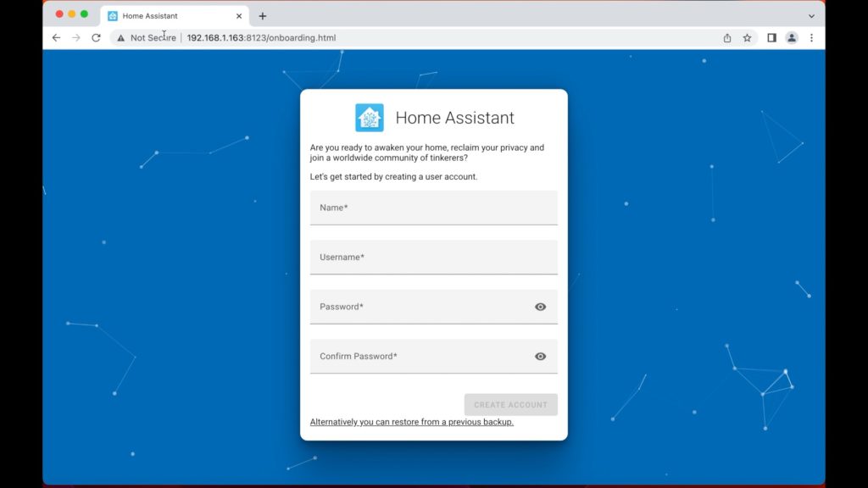This screenshot has width=868, height=488.
Task: Focus the Name input field
Action: tap(433, 208)
